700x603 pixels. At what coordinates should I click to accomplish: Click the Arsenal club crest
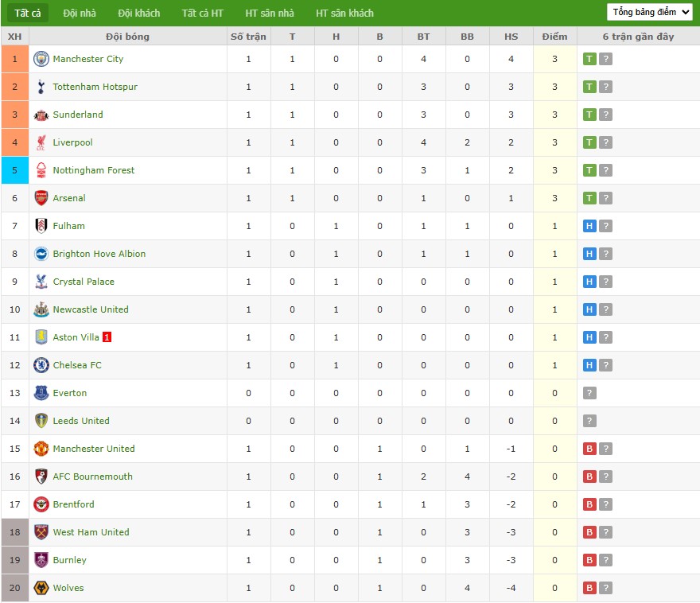41,198
